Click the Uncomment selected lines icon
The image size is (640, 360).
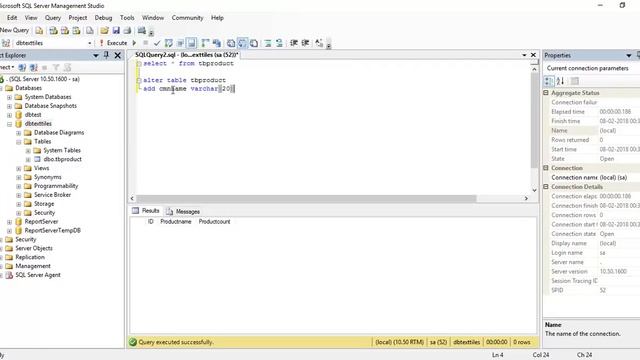(279, 43)
